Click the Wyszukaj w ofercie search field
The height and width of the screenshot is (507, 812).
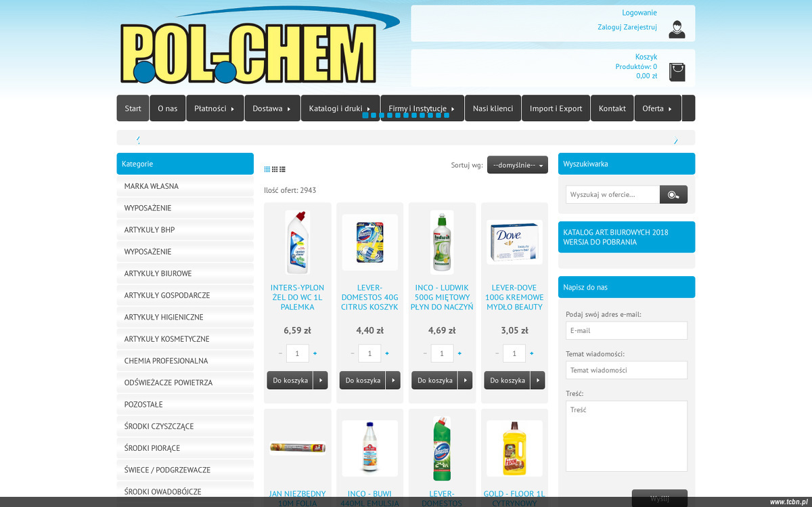613,194
